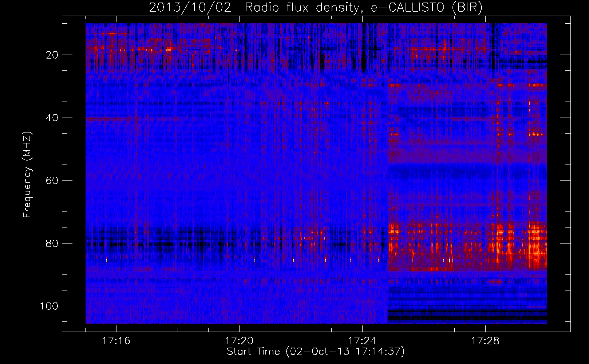Image resolution: width=589 pixels, height=364 pixels.
Task: Click the 100 frequency tick label
Action: click(49, 306)
